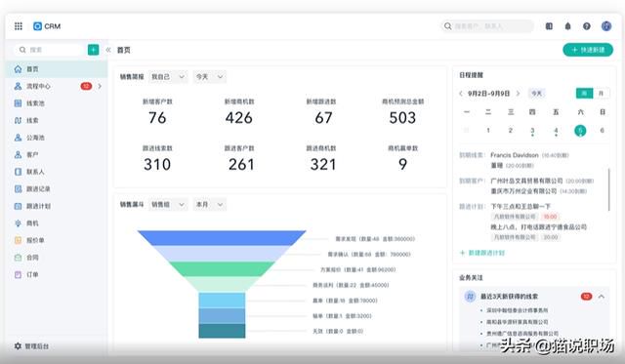Open 线索 in sidebar

[x=57, y=120]
